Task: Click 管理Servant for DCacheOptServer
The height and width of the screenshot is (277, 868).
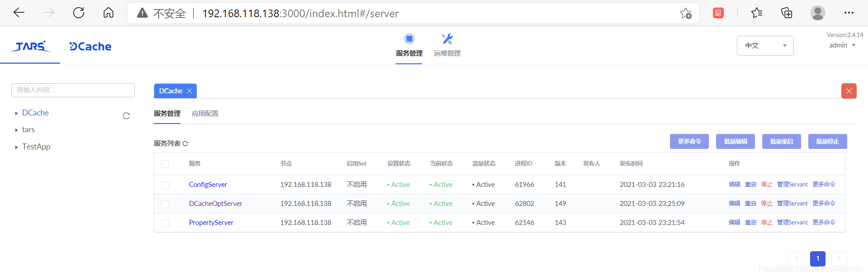Action: (792, 203)
